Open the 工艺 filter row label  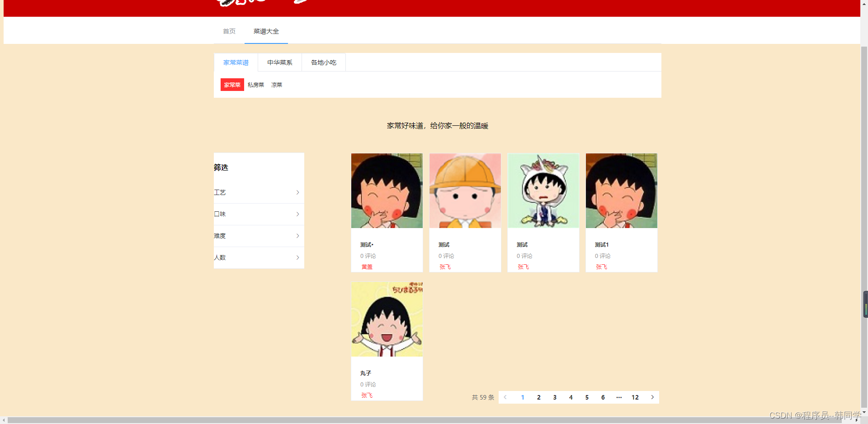click(x=220, y=192)
